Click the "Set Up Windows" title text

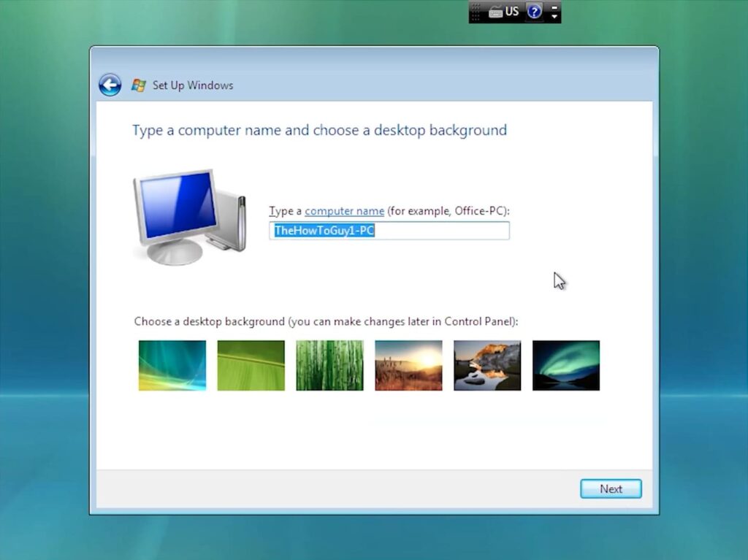193,85
